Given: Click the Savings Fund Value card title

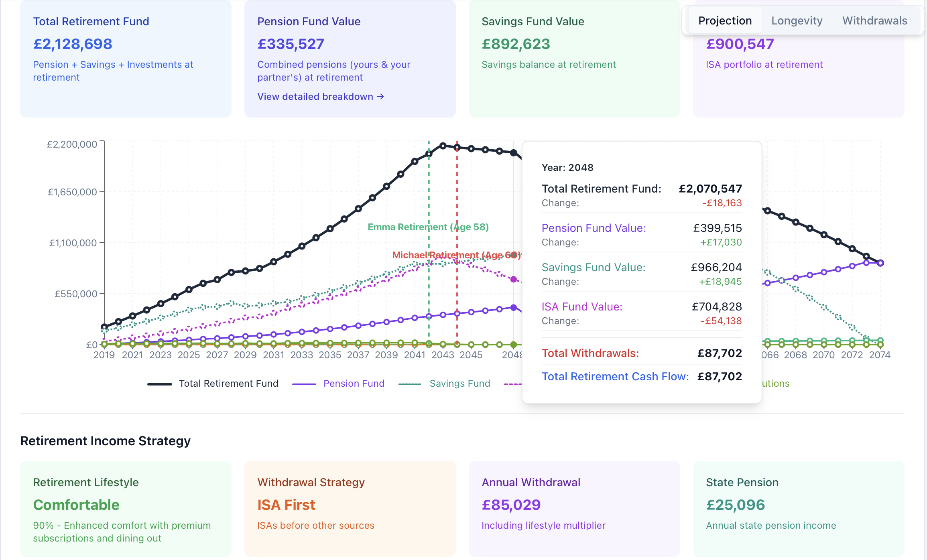Looking at the screenshot, I should pos(533,21).
